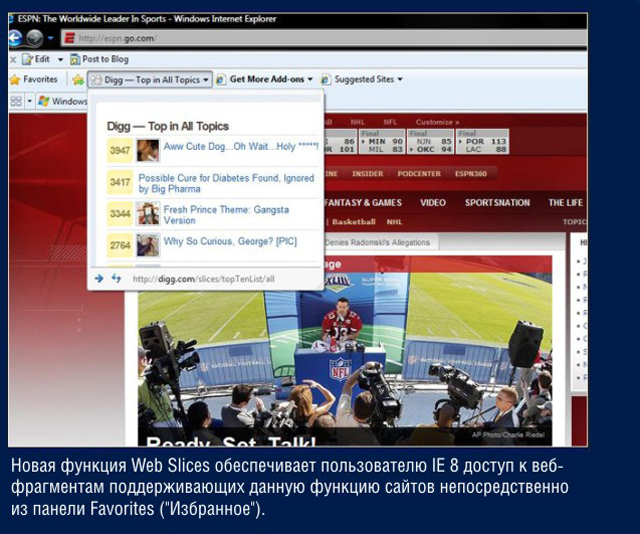Click the Basketball sub-navigation link
This screenshot has width=640, height=534.
click(353, 222)
